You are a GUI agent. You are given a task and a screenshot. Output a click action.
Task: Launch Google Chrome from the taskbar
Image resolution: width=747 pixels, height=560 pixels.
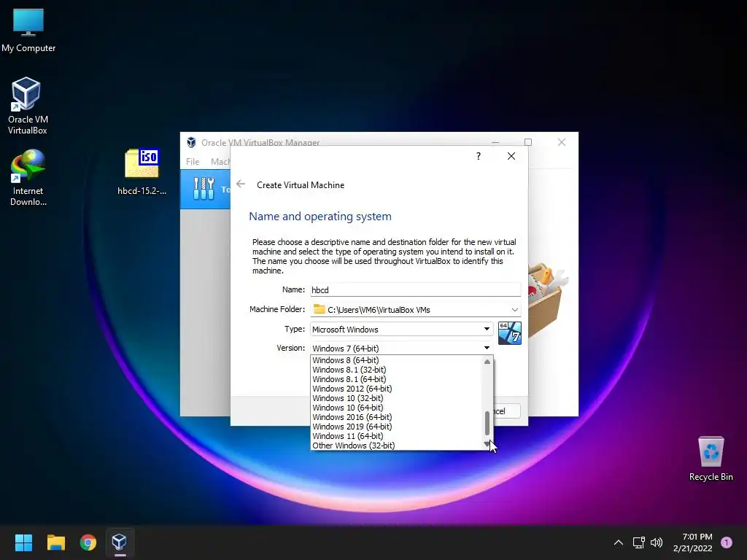[x=88, y=542]
